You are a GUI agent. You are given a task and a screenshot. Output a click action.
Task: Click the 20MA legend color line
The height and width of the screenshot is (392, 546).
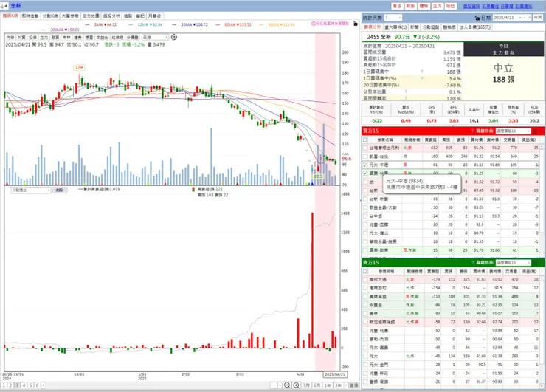tap(175, 25)
